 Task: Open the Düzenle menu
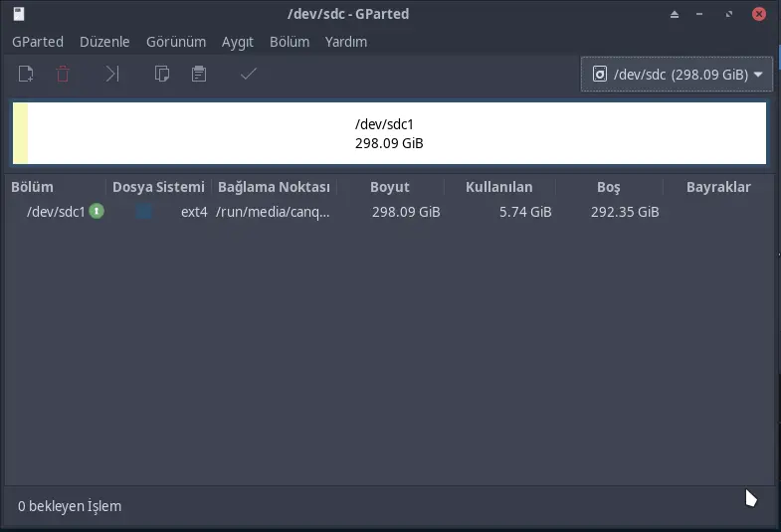pos(104,42)
